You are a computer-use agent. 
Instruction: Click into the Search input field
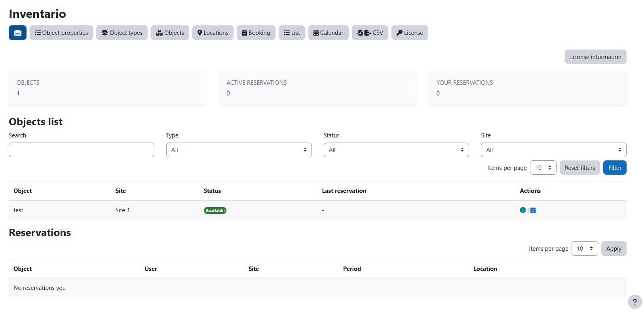point(82,150)
